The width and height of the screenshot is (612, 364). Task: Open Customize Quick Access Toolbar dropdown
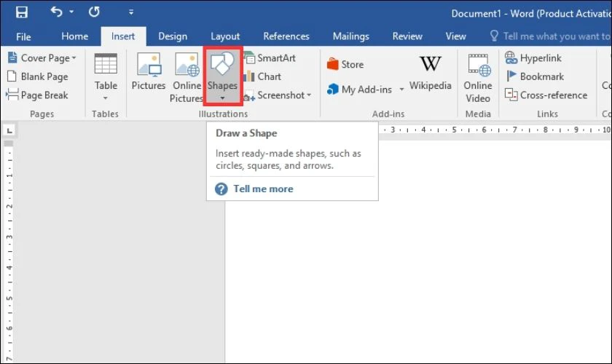[x=131, y=12]
